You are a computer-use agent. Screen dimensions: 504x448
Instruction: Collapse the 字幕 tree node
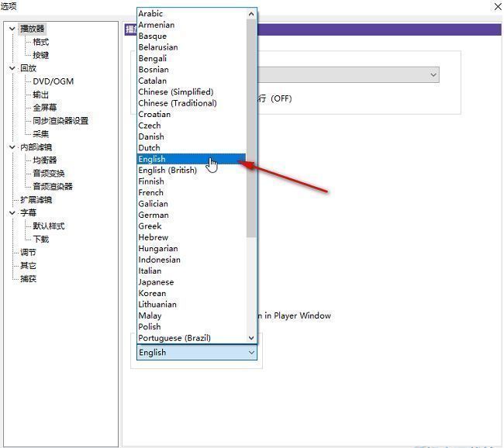(12, 212)
